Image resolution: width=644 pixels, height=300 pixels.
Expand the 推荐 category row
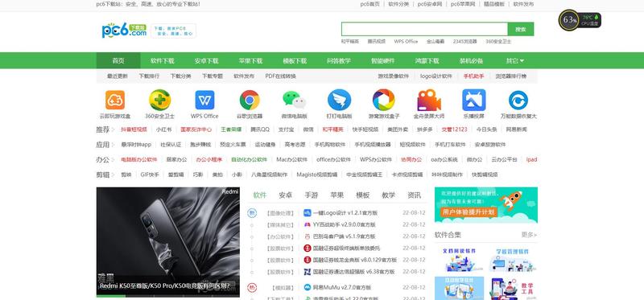105,129
